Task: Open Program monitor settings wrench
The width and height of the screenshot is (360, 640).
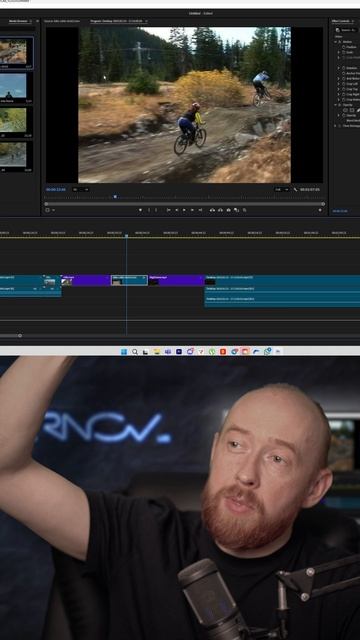Action: click(x=296, y=189)
